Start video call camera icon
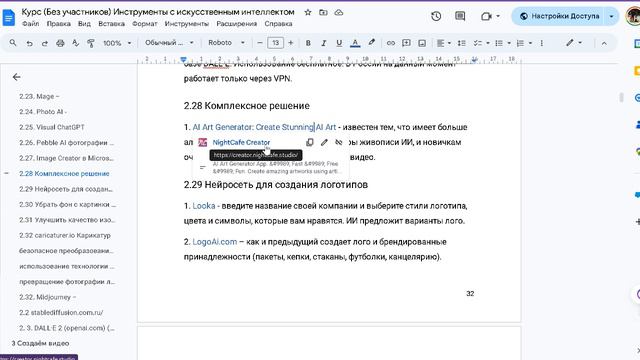 [486, 16]
